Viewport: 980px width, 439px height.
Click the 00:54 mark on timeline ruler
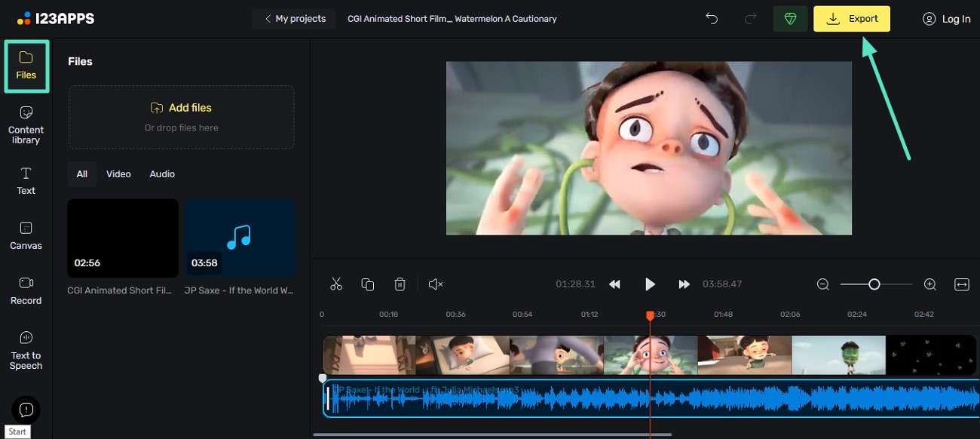(522, 315)
